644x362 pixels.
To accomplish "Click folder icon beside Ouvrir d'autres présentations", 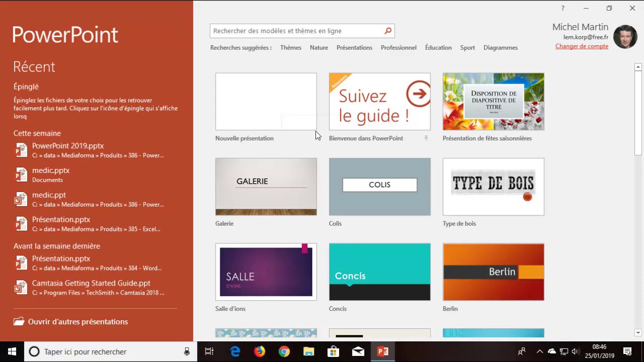I will click(19, 322).
